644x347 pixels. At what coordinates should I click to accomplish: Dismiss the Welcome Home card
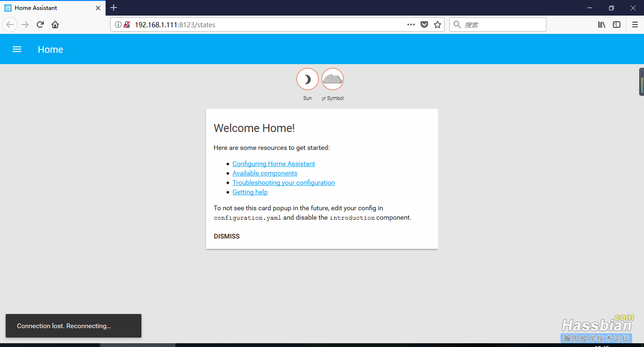[x=227, y=236]
